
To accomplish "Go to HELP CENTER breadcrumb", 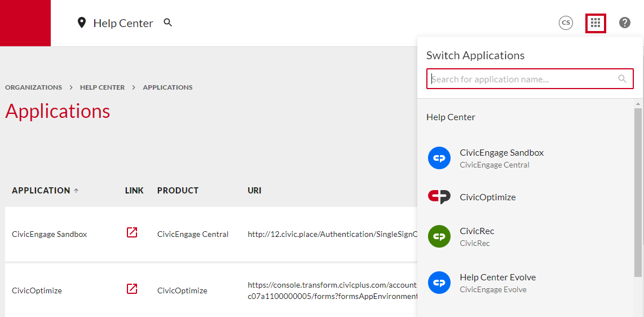I will [102, 87].
